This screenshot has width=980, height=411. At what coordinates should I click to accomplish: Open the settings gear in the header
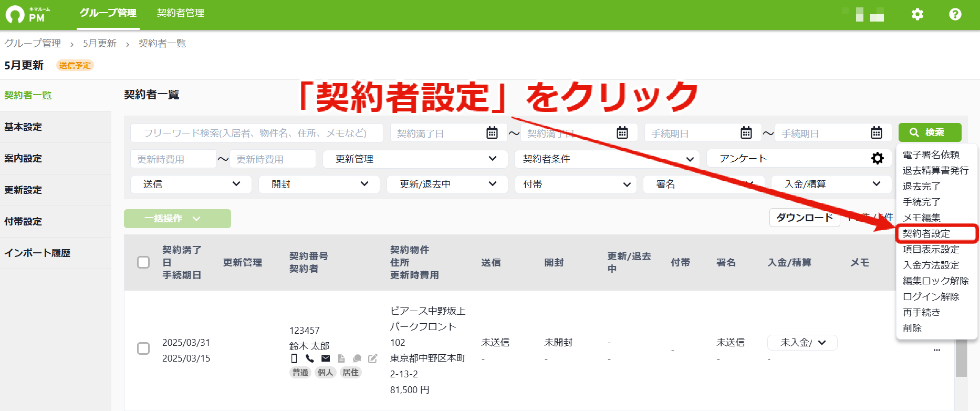(918, 14)
